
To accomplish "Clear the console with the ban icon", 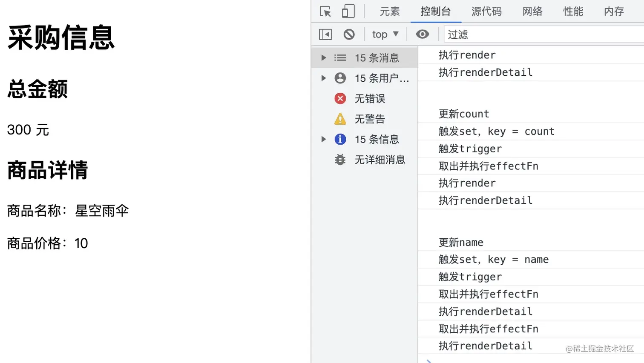I will point(349,34).
